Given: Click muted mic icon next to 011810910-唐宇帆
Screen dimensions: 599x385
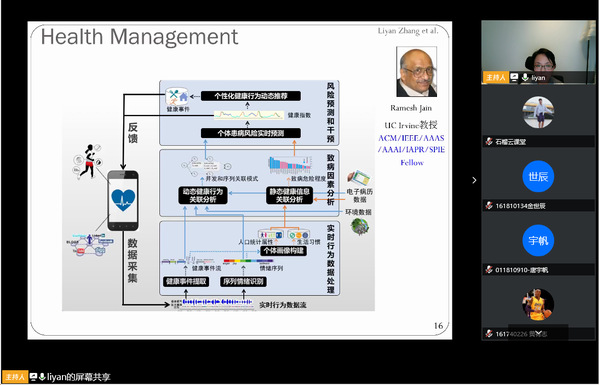Looking at the screenshot, I should tap(489, 270).
